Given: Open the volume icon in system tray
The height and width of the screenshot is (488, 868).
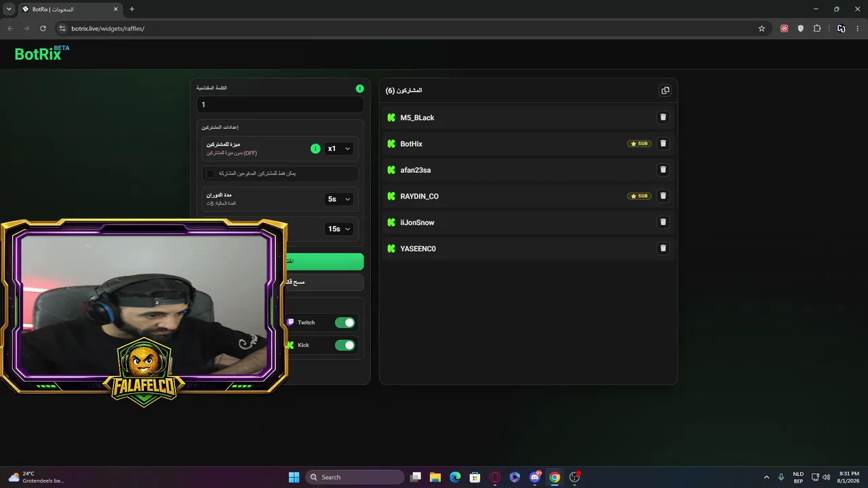Looking at the screenshot, I should click(x=827, y=477).
